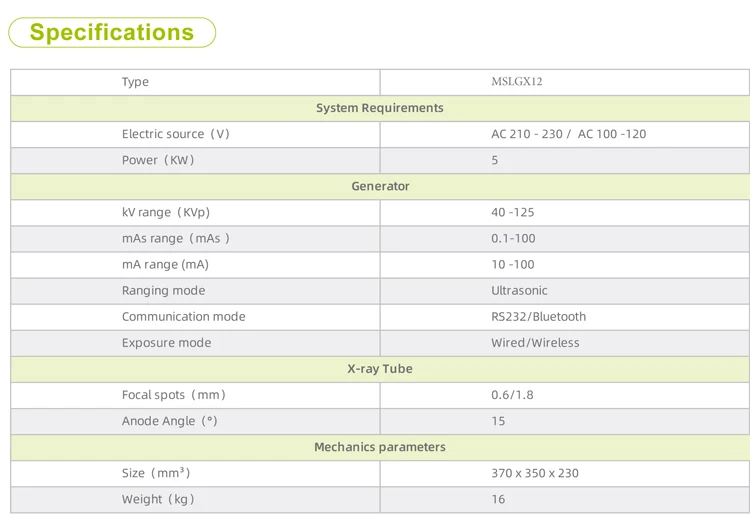Screen dimensions: 750x528
Task: Select the focal spots value 0.6/1.8
Action: [x=512, y=394]
